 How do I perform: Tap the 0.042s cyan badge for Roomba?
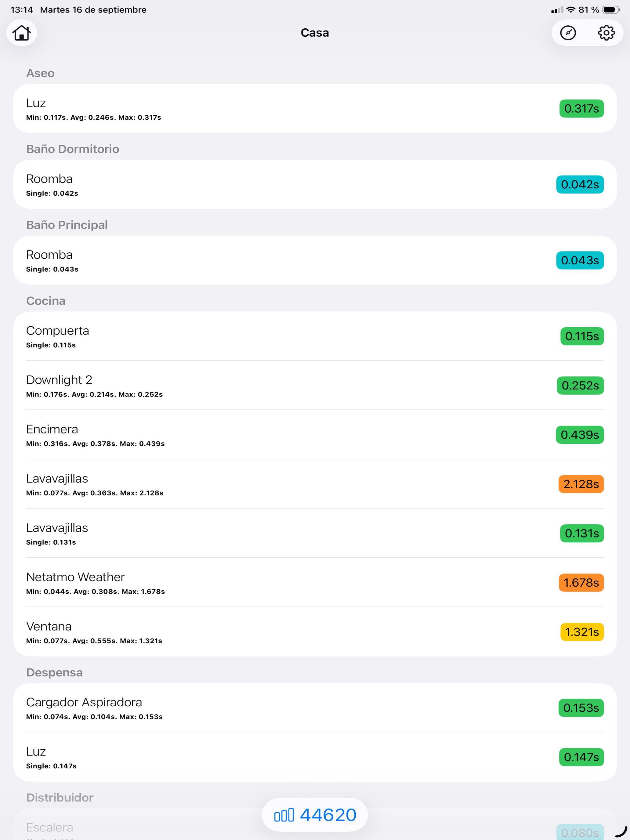[x=580, y=185]
